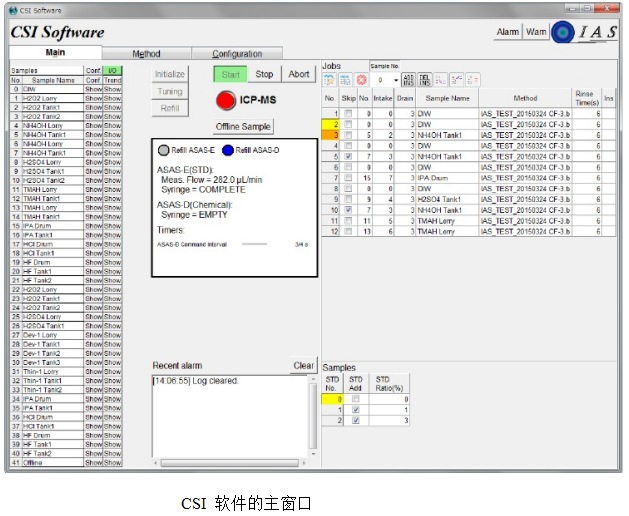Toggle STD Add checkbox for STD 1
The image size is (629, 516).
coord(357,410)
